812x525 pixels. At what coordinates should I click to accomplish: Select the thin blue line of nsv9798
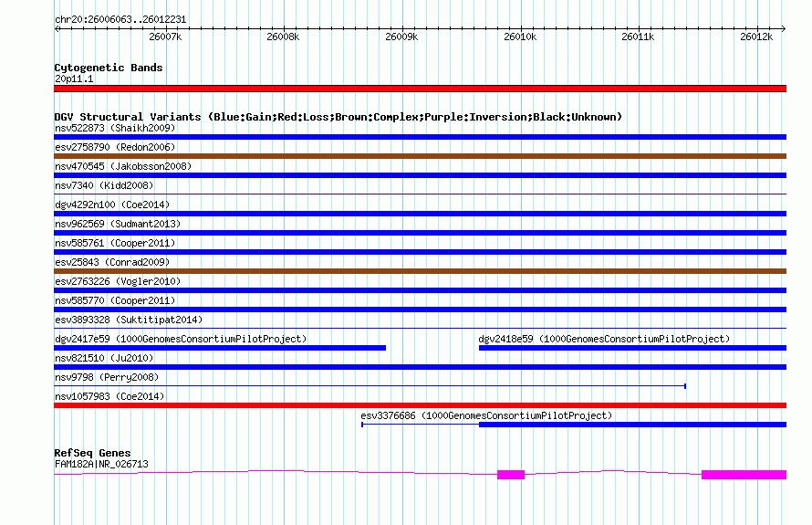(370, 386)
